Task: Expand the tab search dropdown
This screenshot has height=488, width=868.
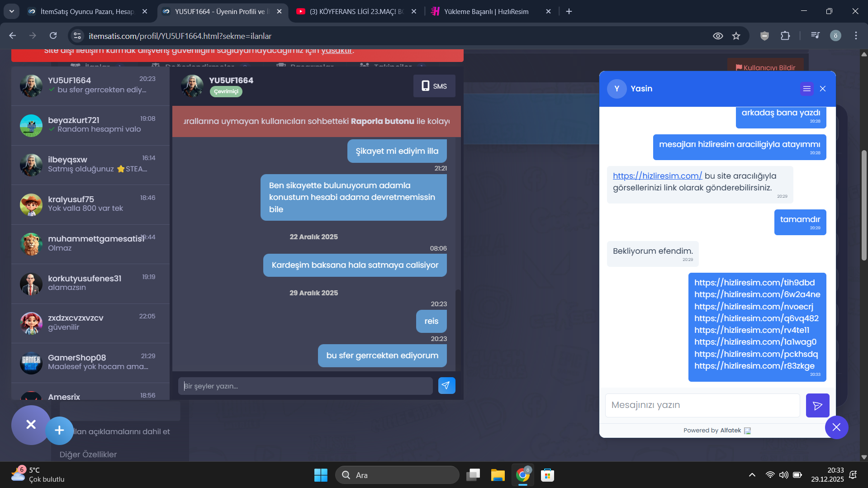Action: pos(11,11)
